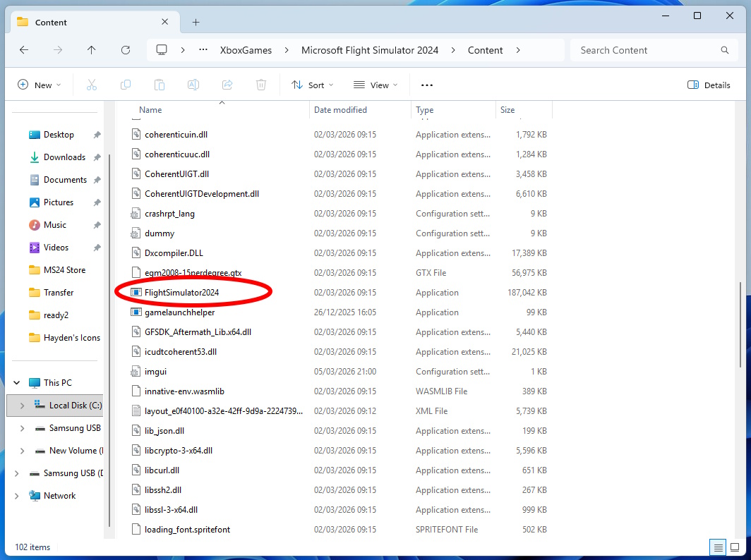This screenshot has width=751, height=560.
Task: Add a new tab with plus button
Action: click(196, 22)
